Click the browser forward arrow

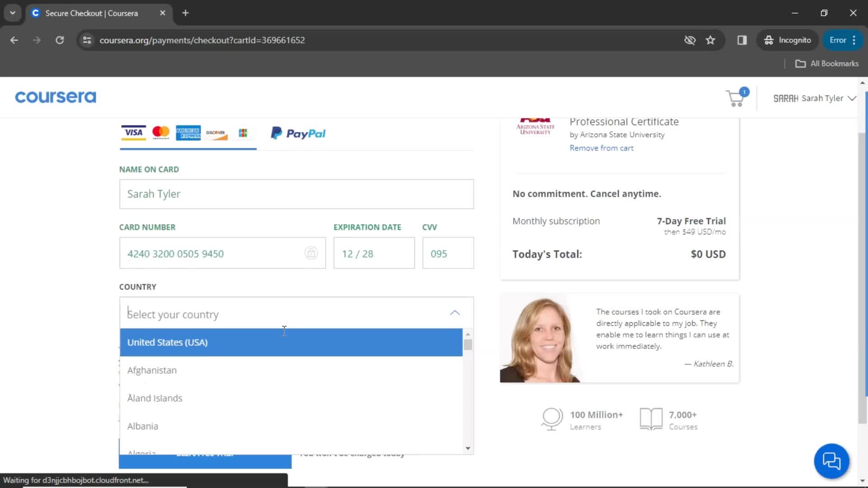coord(37,40)
